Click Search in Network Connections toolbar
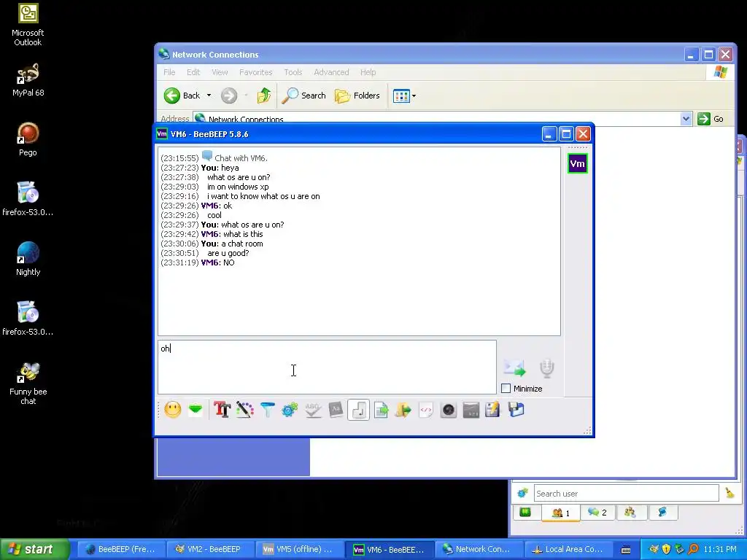The height and width of the screenshot is (560, 747). pos(304,96)
